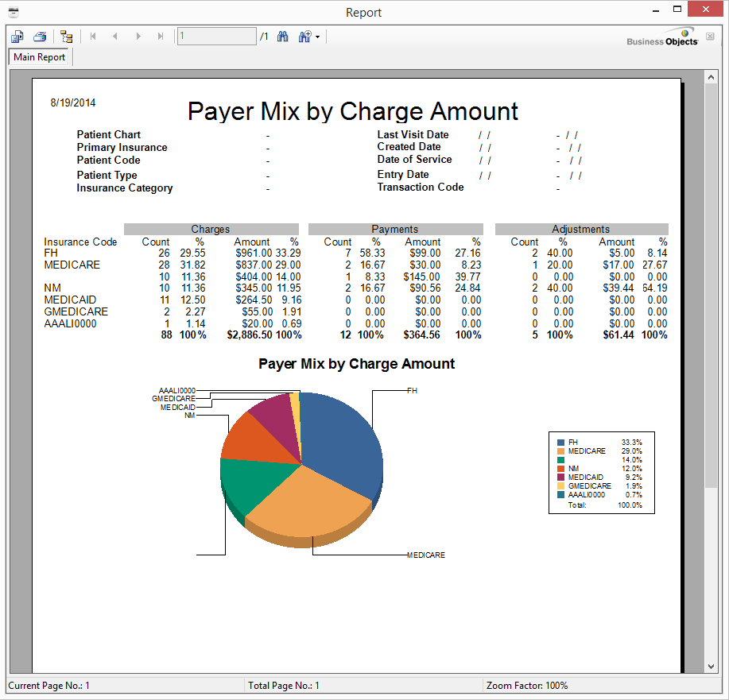Open the Find Text binoculars icon

[282, 37]
